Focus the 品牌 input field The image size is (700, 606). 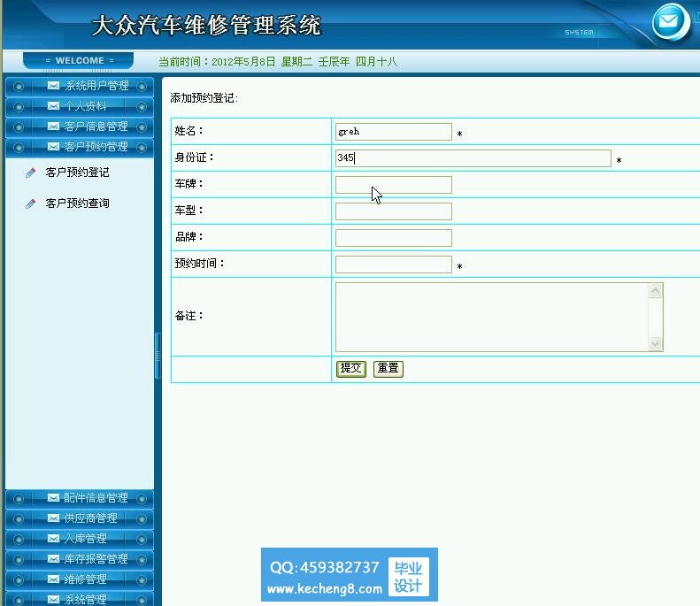point(393,238)
